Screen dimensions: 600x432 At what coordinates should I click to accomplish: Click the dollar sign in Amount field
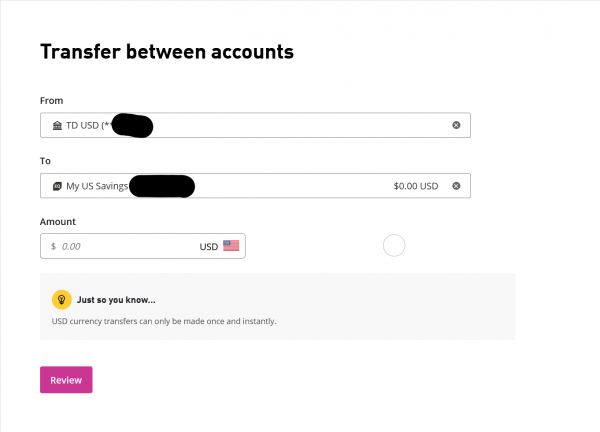[53, 246]
